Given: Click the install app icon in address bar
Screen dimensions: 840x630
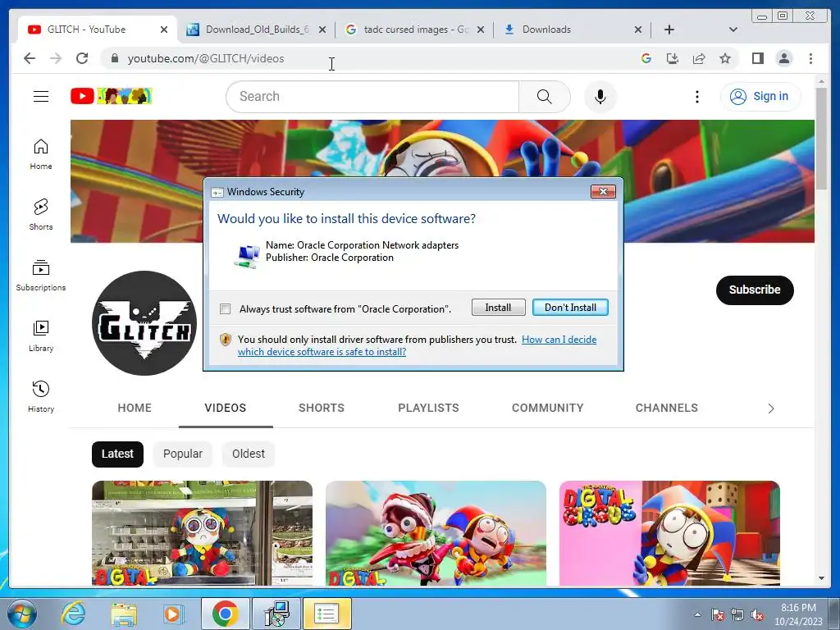Looking at the screenshot, I should (x=673, y=58).
